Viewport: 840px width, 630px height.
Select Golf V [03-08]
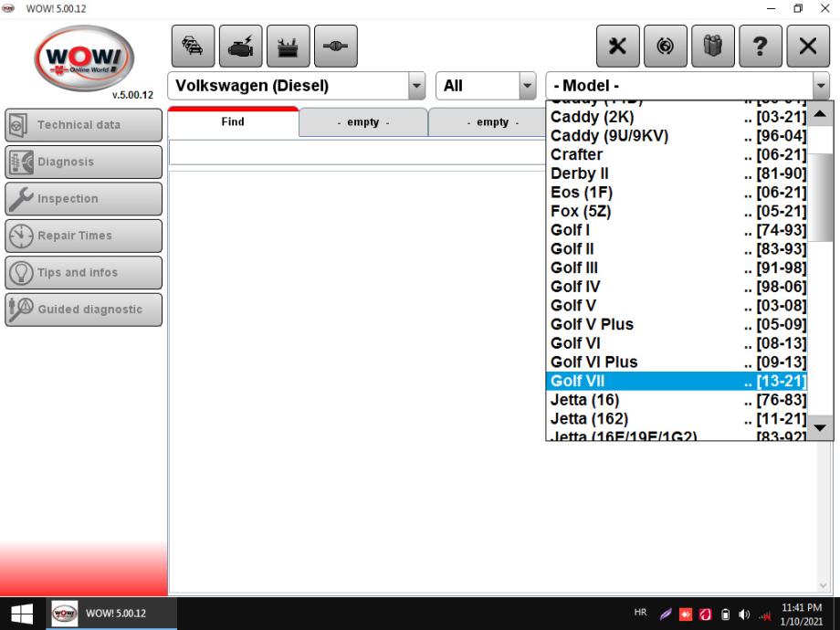(677, 305)
